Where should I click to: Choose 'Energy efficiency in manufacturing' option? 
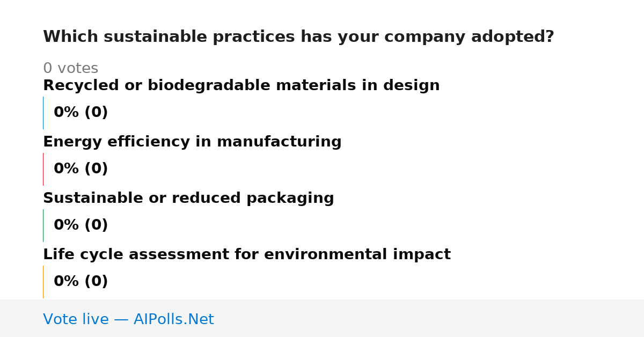click(192, 142)
